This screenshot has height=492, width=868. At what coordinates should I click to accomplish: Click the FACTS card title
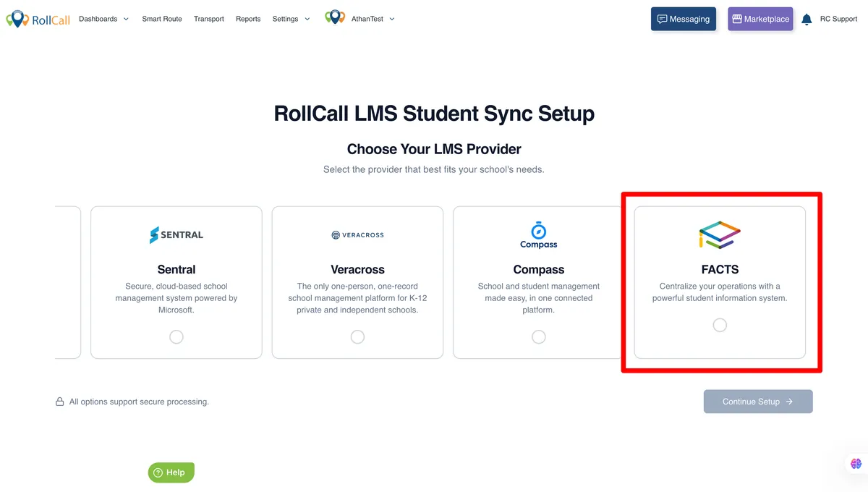point(720,270)
